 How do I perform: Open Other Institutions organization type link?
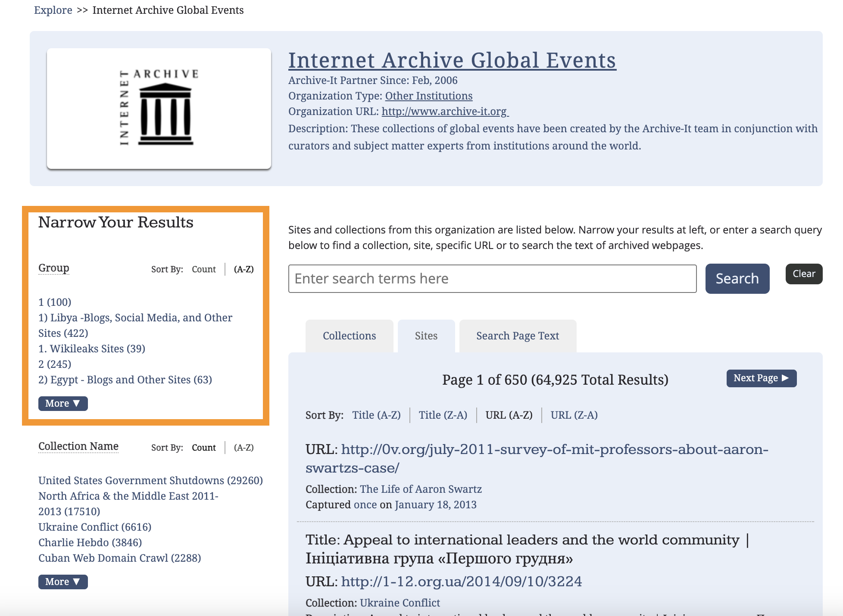tap(428, 96)
